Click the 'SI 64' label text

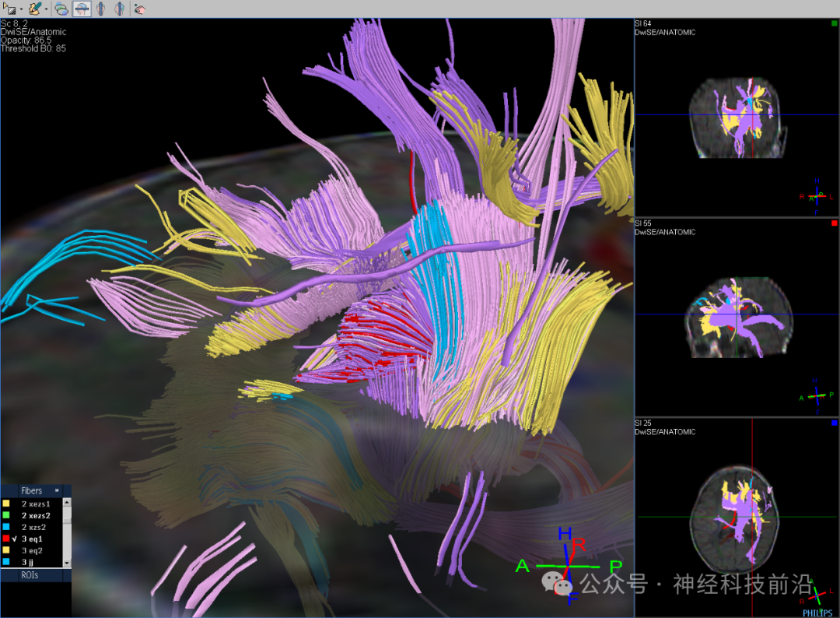643,23
